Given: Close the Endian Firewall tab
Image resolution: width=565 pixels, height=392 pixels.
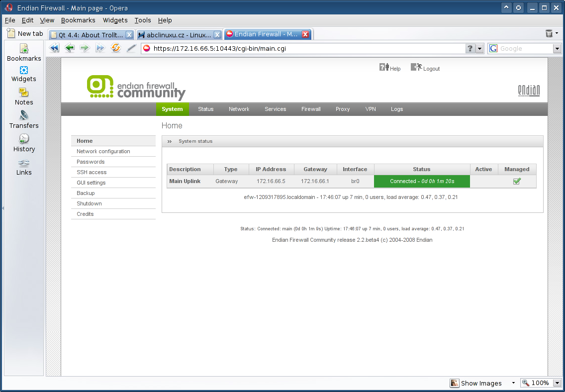Looking at the screenshot, I should click(x=305, y=34).
